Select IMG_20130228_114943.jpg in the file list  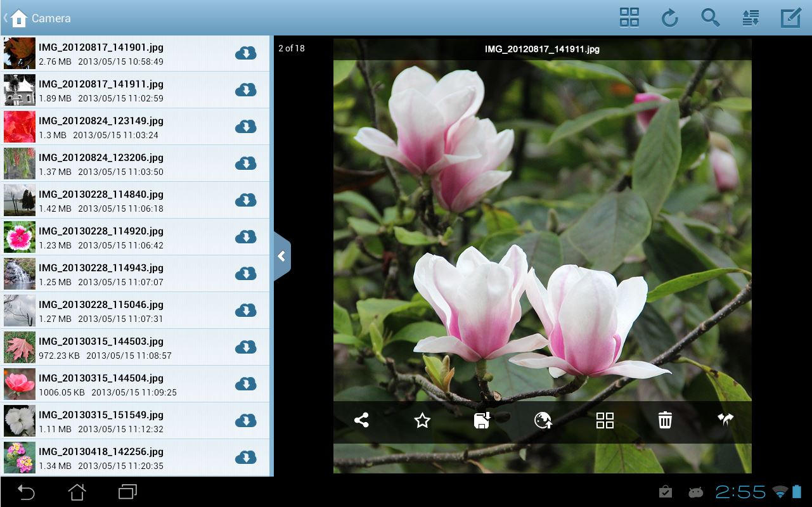(127, 274)
